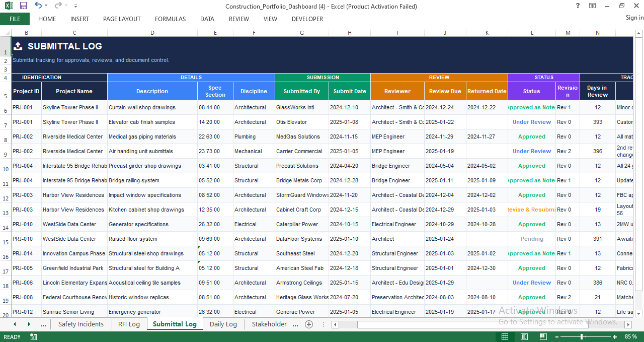The width and height of the screenshot is (644, 342).
Task: Select column H header
Action: (350, 33)
